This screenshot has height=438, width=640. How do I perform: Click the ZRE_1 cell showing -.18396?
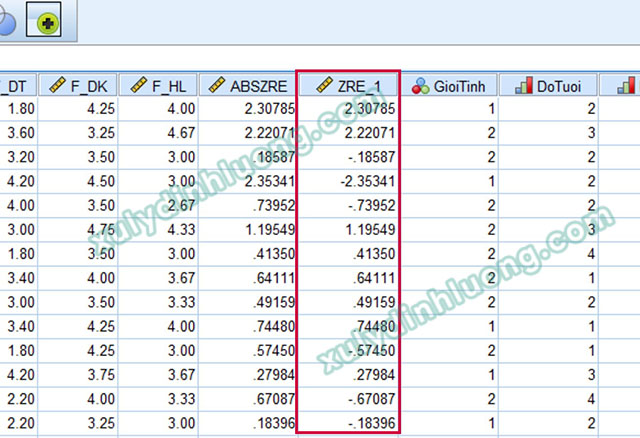click(348, 423)
